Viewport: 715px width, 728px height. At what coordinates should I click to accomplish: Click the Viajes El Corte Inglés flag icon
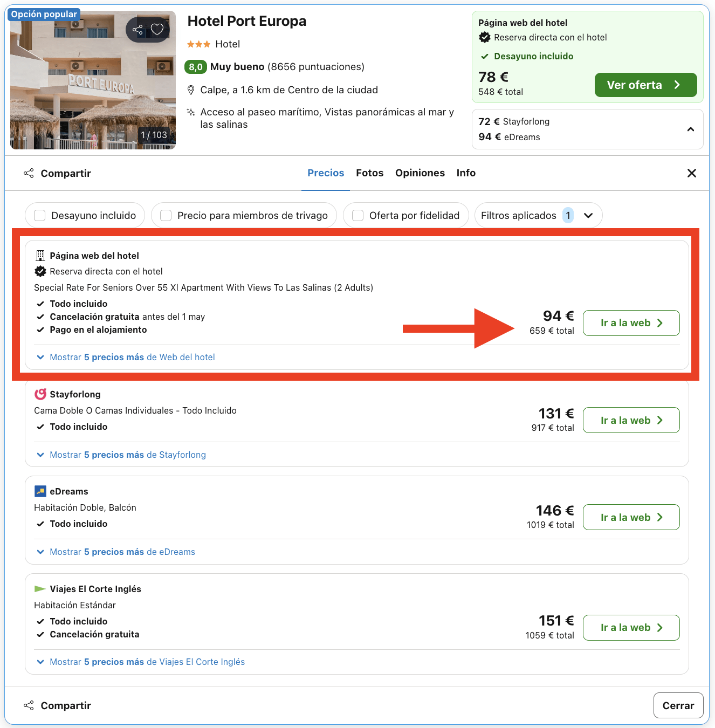tap(40, 588)
